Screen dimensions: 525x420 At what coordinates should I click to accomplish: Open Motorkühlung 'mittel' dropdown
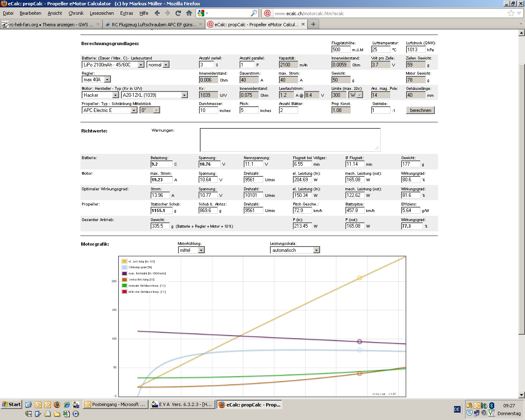pyautogui.click(x=191, y=250)
